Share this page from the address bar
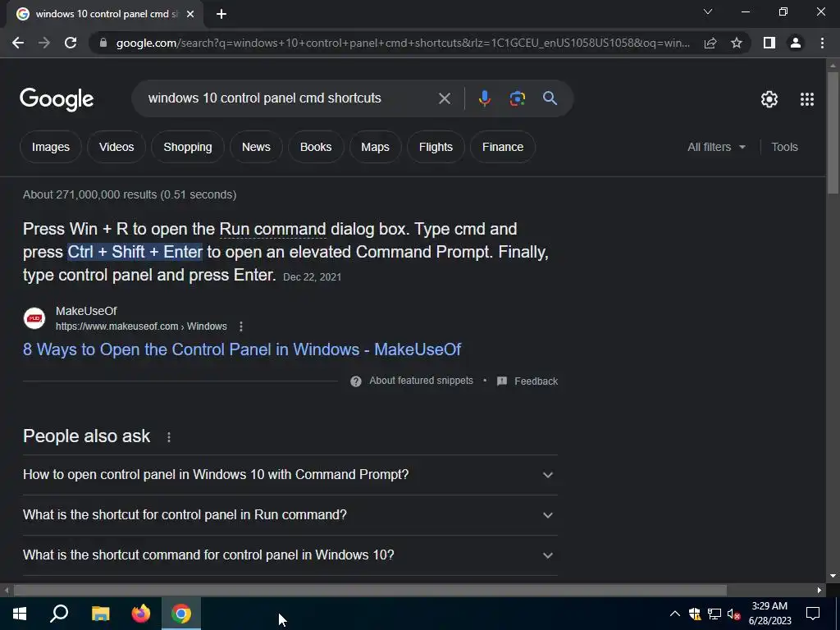The height and width of the screenshot is (630, 840). [710, 43]
